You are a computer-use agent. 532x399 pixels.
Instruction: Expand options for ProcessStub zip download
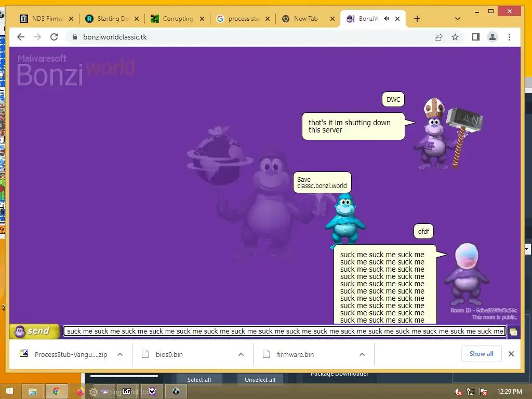[x=120, y=354]
